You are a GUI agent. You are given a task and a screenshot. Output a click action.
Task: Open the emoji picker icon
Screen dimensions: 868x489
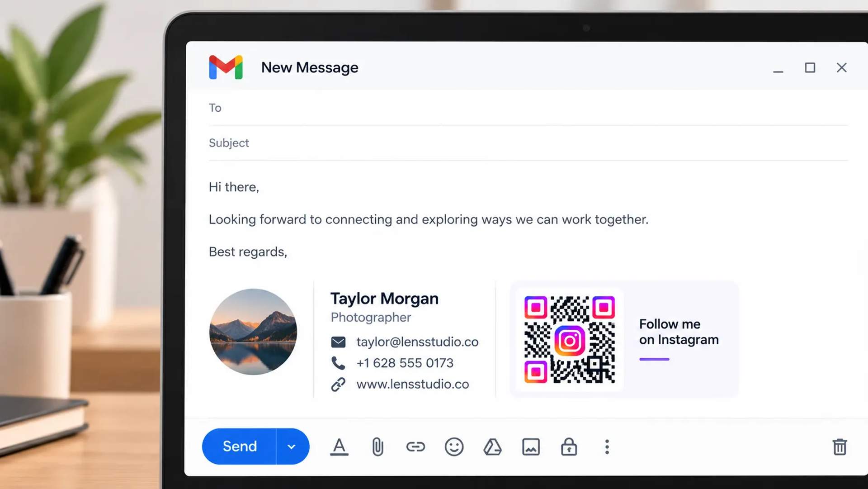coord(454,447)
